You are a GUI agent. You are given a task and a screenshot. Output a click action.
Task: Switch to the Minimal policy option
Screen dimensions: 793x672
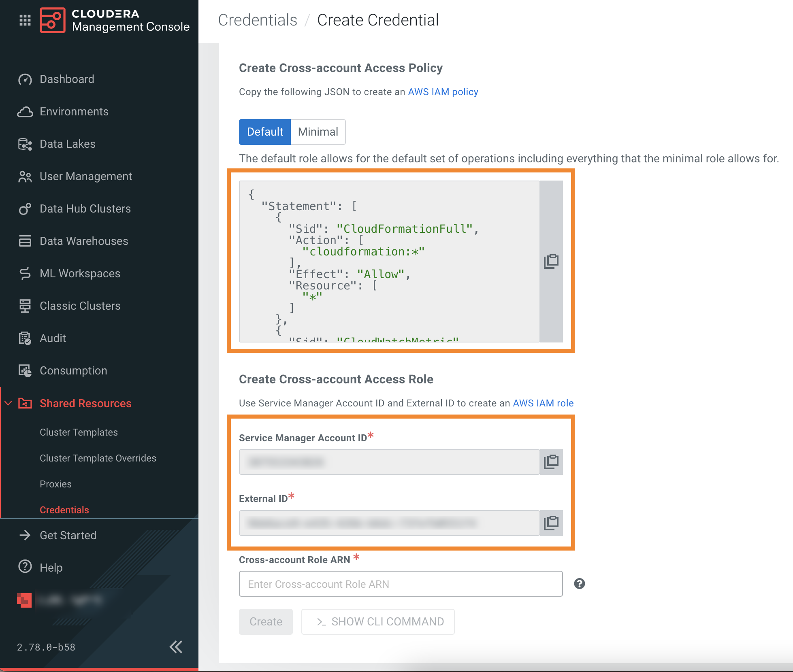(318, 132)
